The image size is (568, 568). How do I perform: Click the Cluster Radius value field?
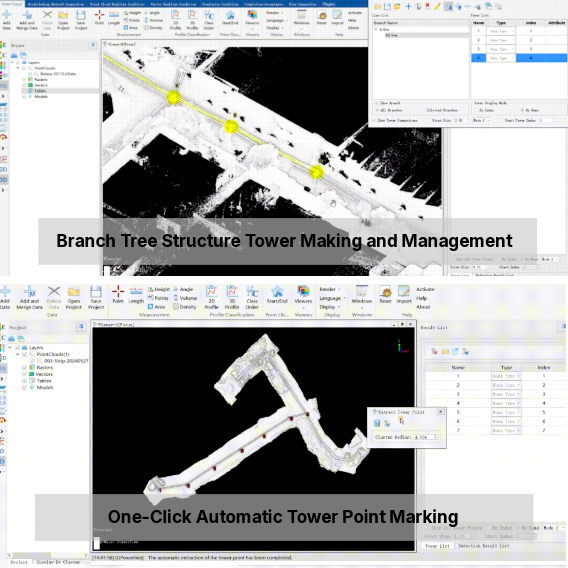point(426,437)
